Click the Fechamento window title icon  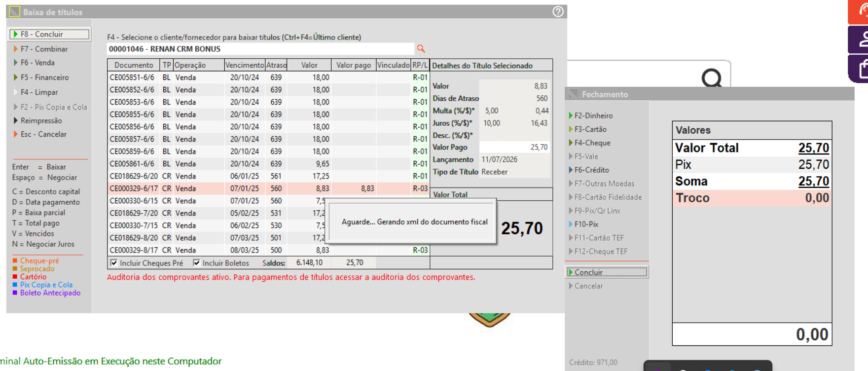[x=573, y=94]
